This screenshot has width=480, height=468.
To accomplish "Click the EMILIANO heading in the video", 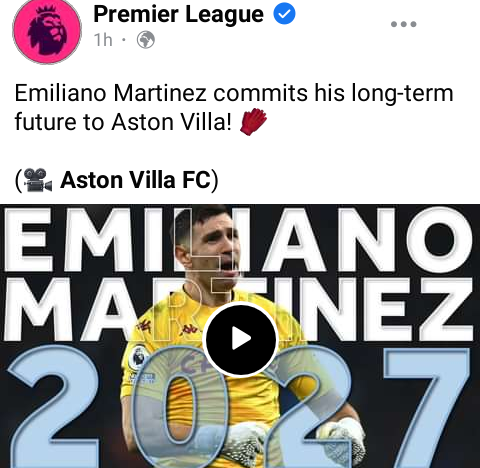I will coord(239,239).
